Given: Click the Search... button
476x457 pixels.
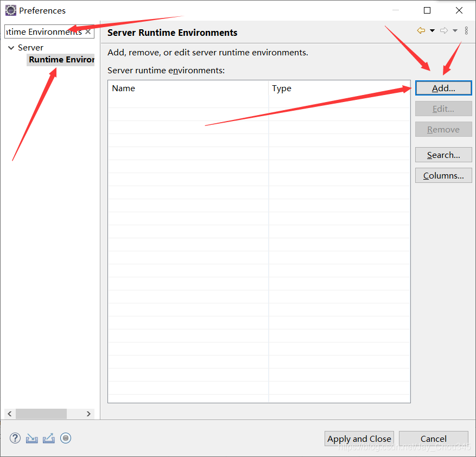Looking at the screenshot, I should (x=443, y=155).
